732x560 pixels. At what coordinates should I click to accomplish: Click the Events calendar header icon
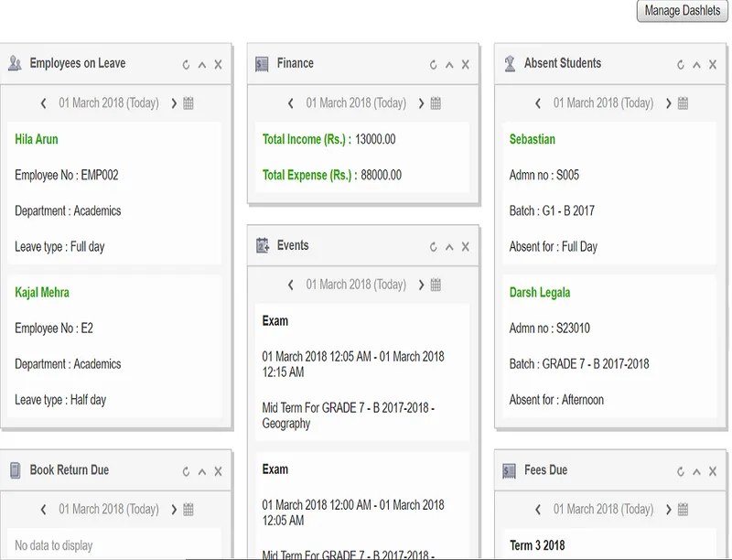(263, 245)
